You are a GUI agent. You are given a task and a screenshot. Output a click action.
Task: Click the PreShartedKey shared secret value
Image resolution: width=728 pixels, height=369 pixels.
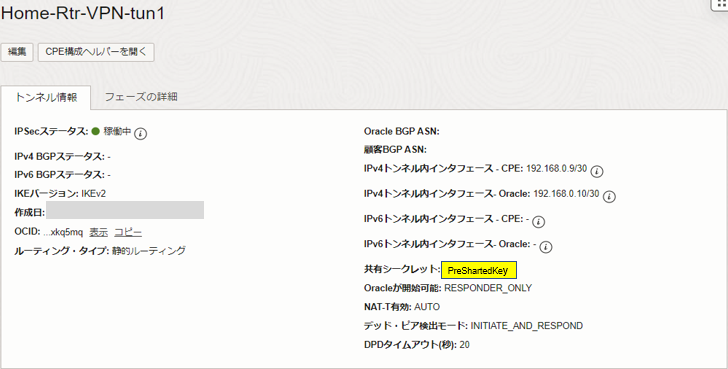[x=479, y=270]
